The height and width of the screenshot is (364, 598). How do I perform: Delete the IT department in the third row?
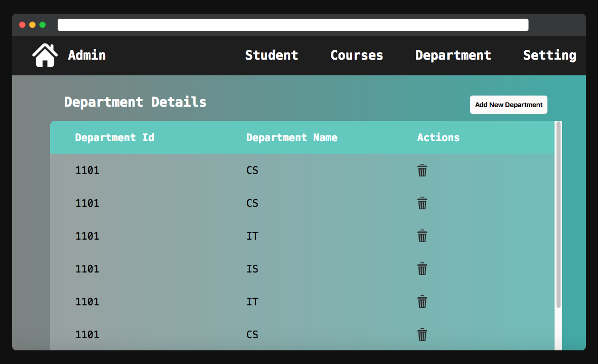(x=422, y=236)
